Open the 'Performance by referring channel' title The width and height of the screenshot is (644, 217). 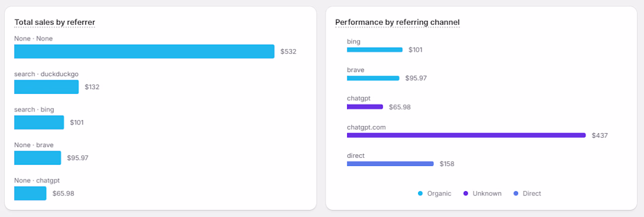coord(397,22)
